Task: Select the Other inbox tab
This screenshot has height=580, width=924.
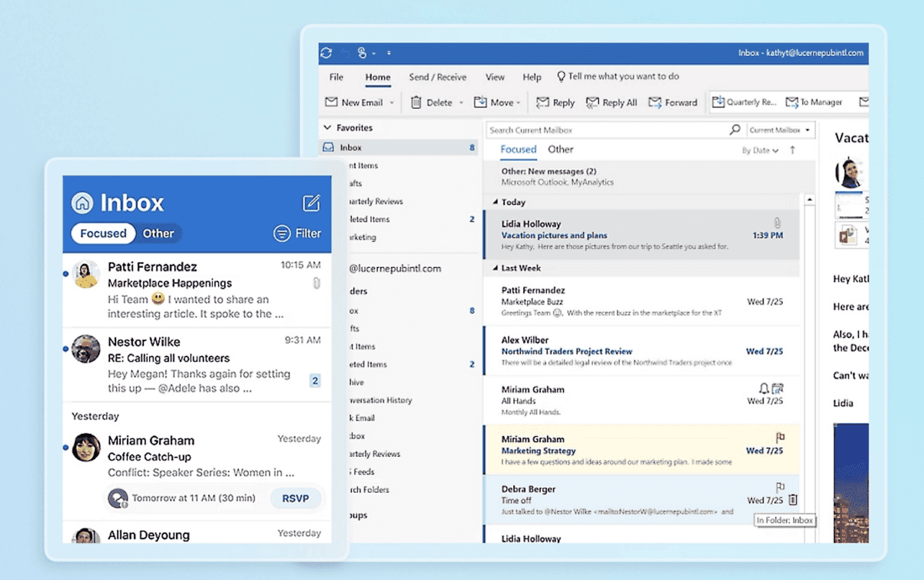Action: pos(561,149)
